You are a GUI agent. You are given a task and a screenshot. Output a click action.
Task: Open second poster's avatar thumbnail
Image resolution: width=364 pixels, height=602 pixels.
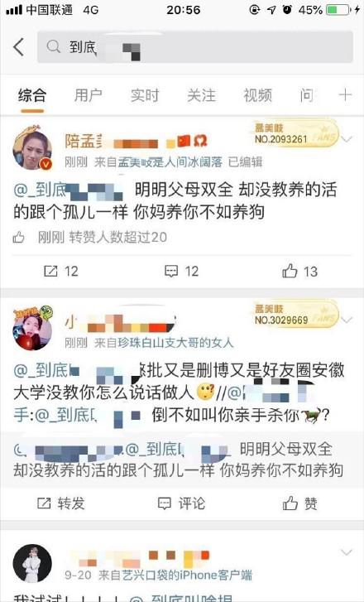[x=32, y=328]
